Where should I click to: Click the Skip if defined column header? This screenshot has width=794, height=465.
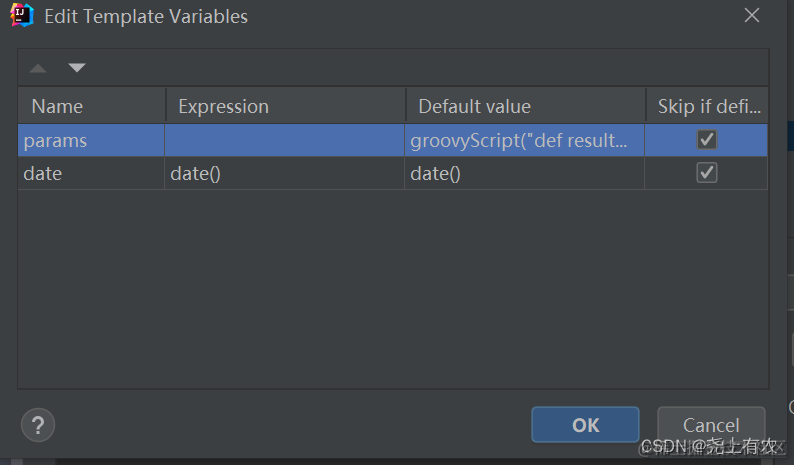[x=707, y=106]
